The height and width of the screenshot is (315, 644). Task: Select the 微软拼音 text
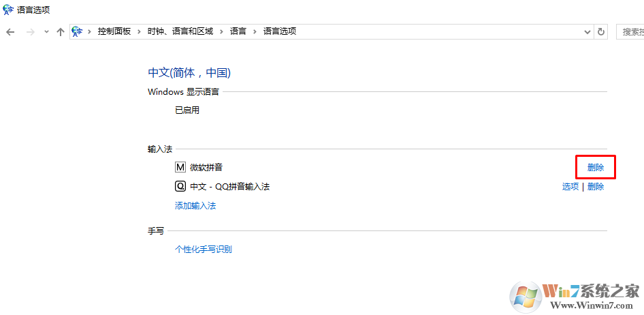pos(206,167)
